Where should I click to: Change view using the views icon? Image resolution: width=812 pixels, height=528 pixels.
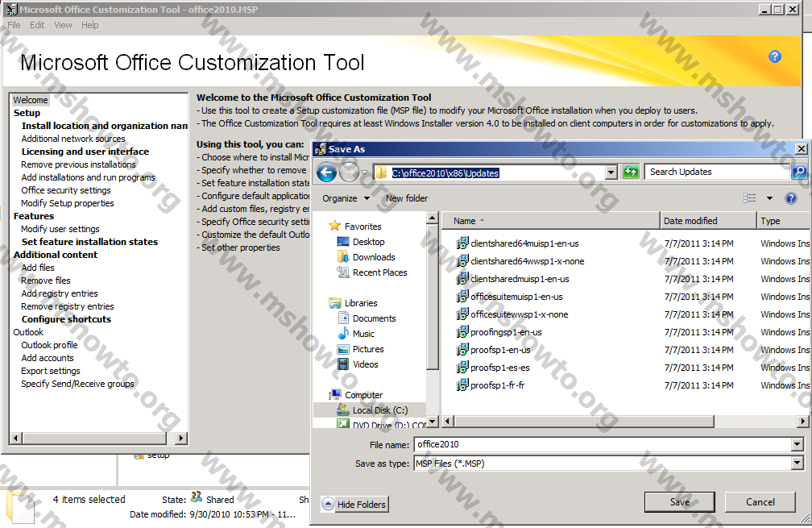pos(749,198)
